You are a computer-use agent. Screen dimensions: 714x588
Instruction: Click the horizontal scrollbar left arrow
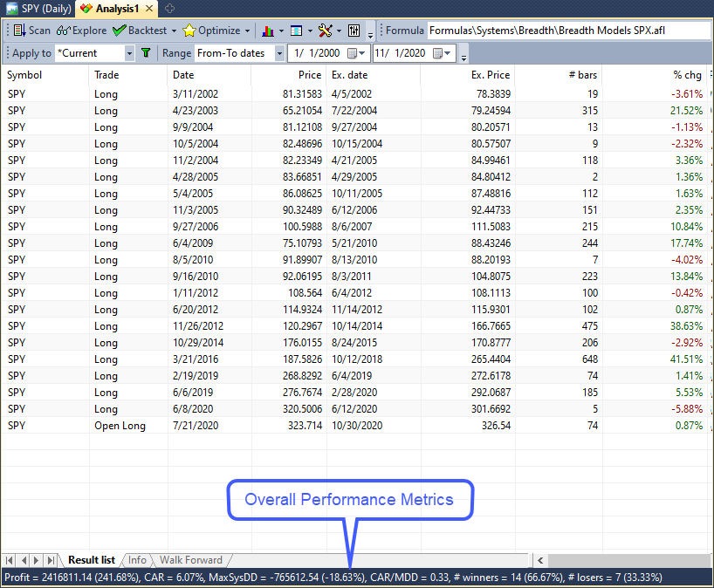tap(540, 560)
